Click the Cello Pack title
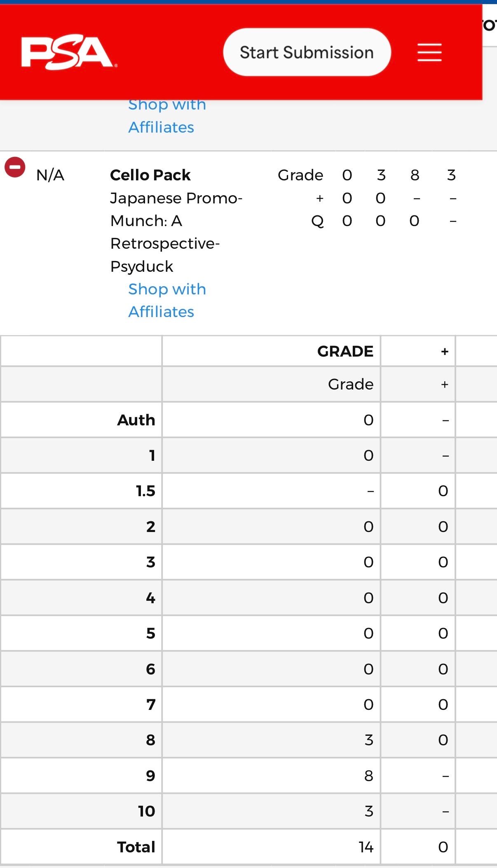The height and width of the screenshot is (868, 497). click(x=150, y=175)
